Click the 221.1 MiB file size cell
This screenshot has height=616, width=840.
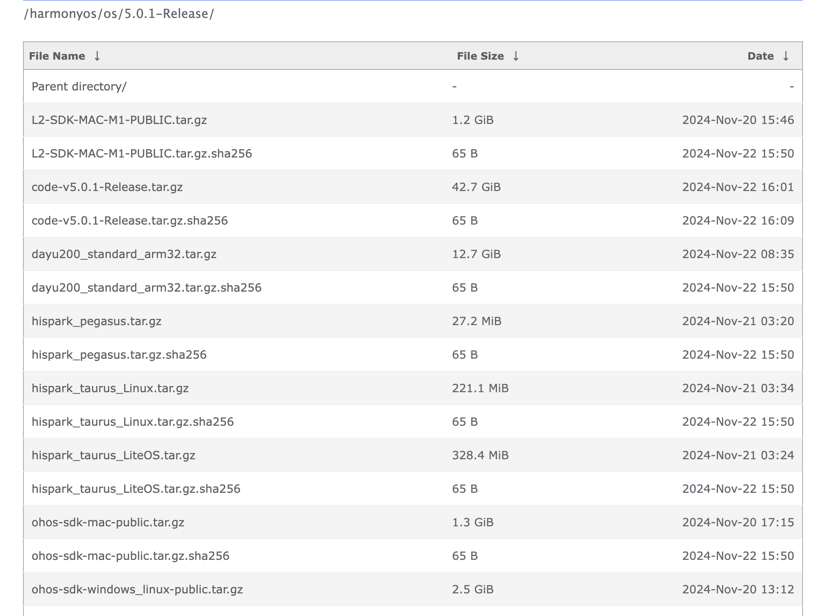coord(480,388)
